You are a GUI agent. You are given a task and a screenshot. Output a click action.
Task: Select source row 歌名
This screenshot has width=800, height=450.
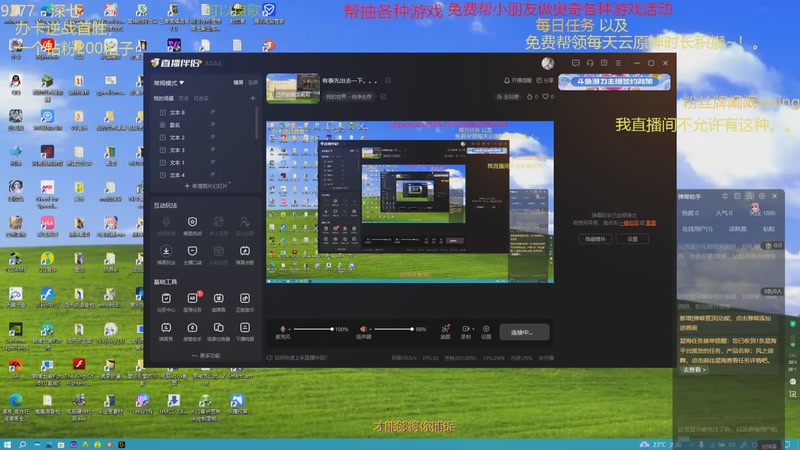(204, 125)
